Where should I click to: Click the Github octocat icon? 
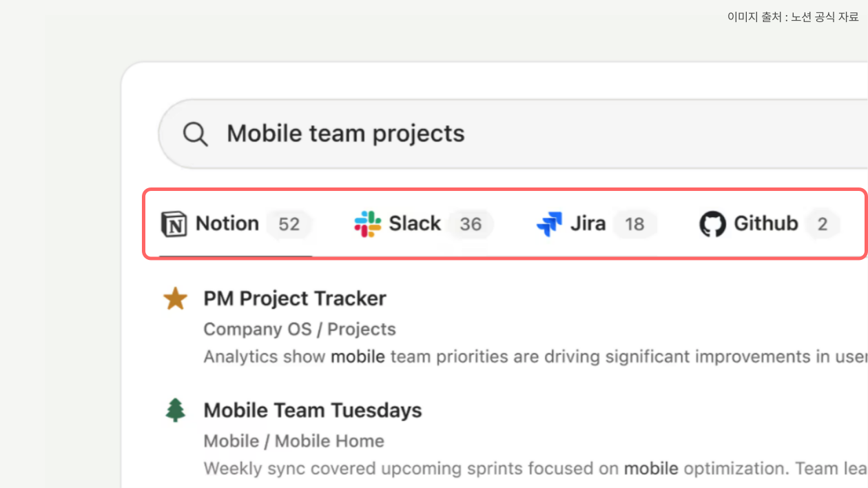(712, 224)
